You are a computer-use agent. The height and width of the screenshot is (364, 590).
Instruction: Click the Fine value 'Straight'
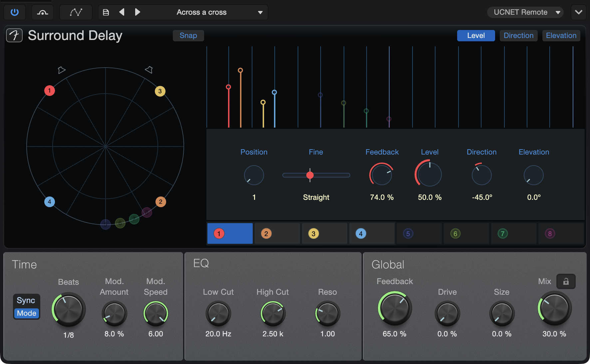click(316, 197)
